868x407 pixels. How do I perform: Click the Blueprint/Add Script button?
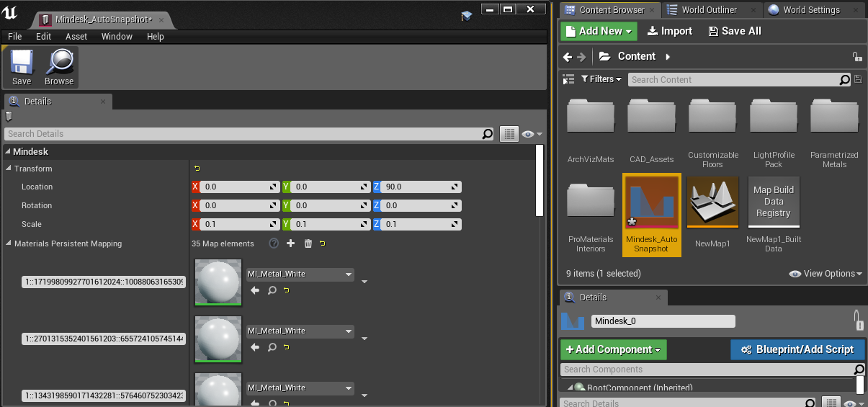pyautogui.click(x=797, y=350)
